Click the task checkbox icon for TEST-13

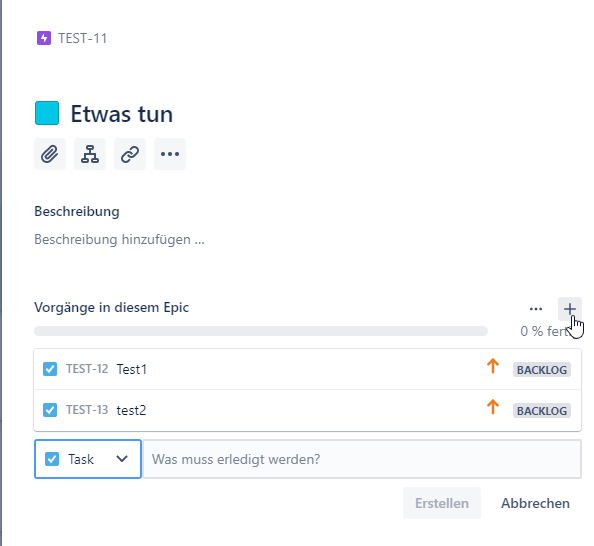(x=50, y=410)
